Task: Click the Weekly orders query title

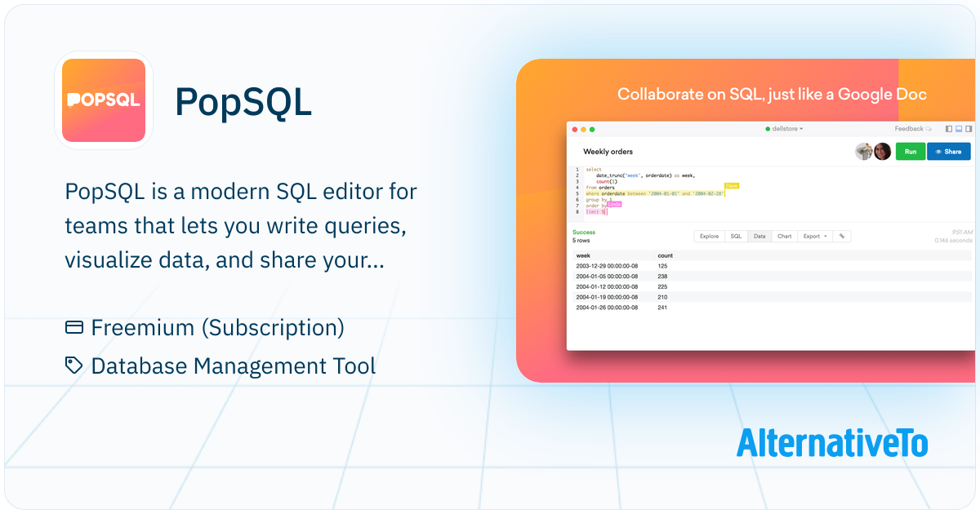Action: point(608,152)
